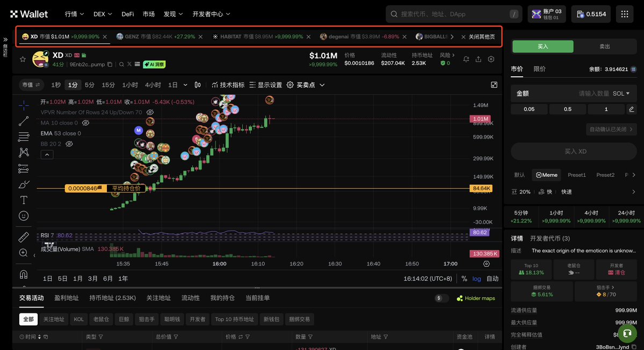This screenshot has width=644, height=350.
Task: Expand the 行情 menu
Action: (74, 14)
